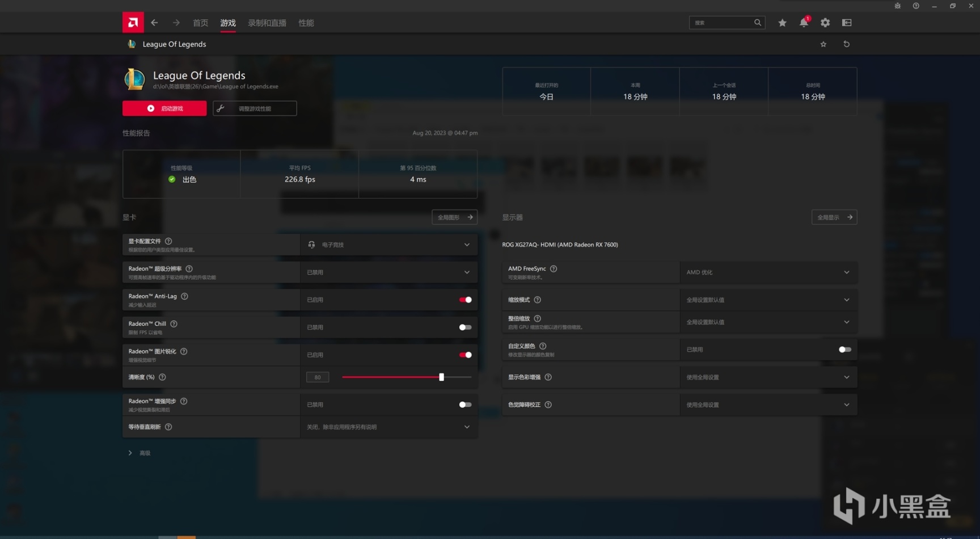Toggle the sidebar panel icon

tap(847, 23)
